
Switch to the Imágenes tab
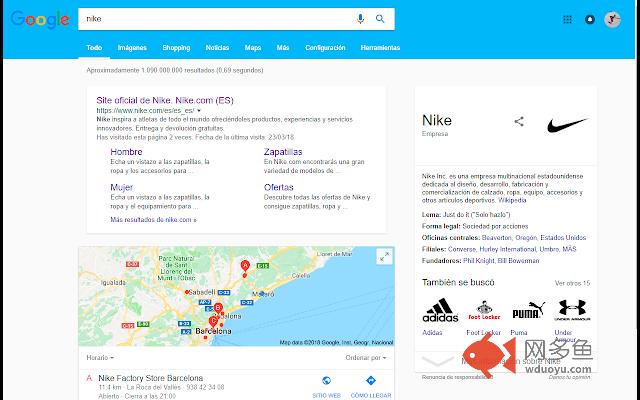pos(132,48)
